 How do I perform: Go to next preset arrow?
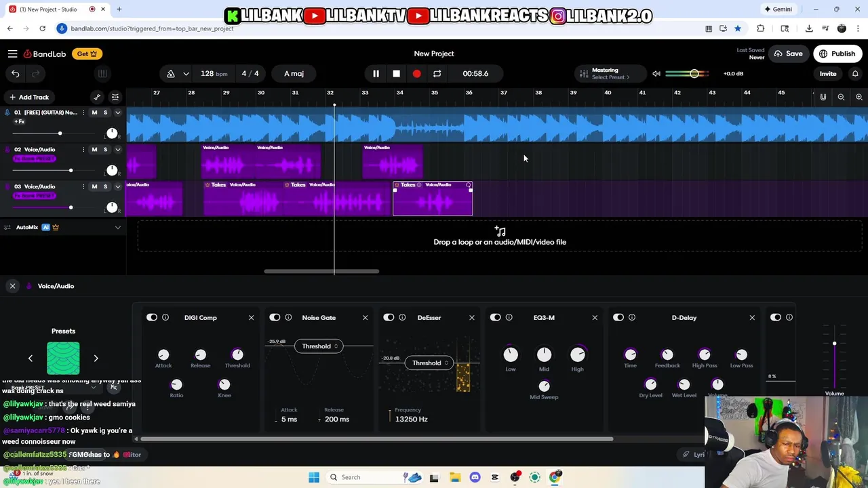click(x=96, y=359)
